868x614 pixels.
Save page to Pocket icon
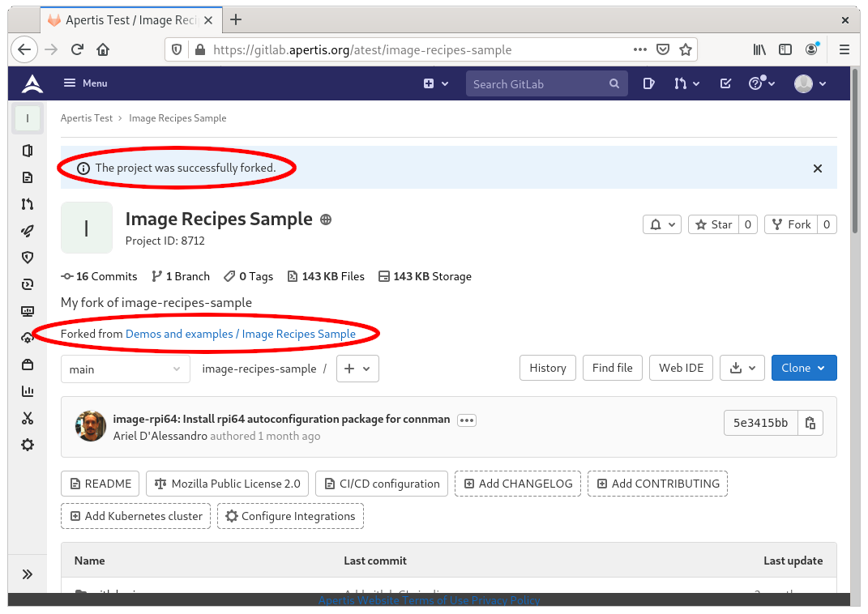tap(663, 49)
